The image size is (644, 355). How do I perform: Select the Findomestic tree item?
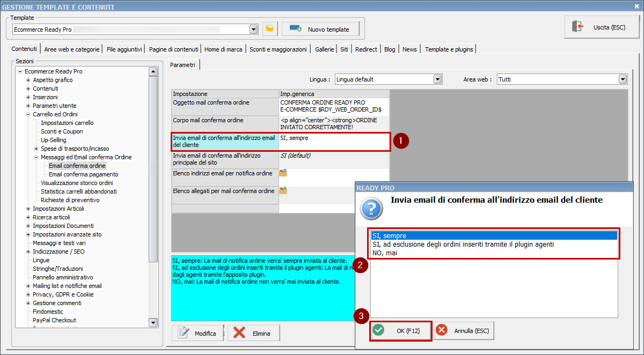[49, 312]
